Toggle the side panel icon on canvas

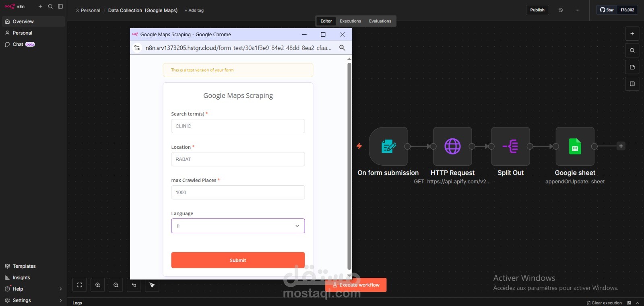click(x=632, y=84)
